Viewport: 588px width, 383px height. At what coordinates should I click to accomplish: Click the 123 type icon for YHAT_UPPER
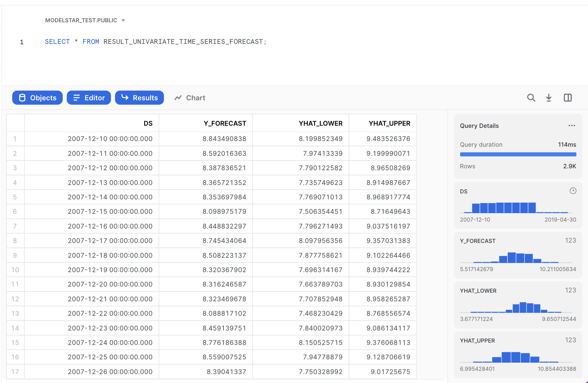[x=570, y=340]
